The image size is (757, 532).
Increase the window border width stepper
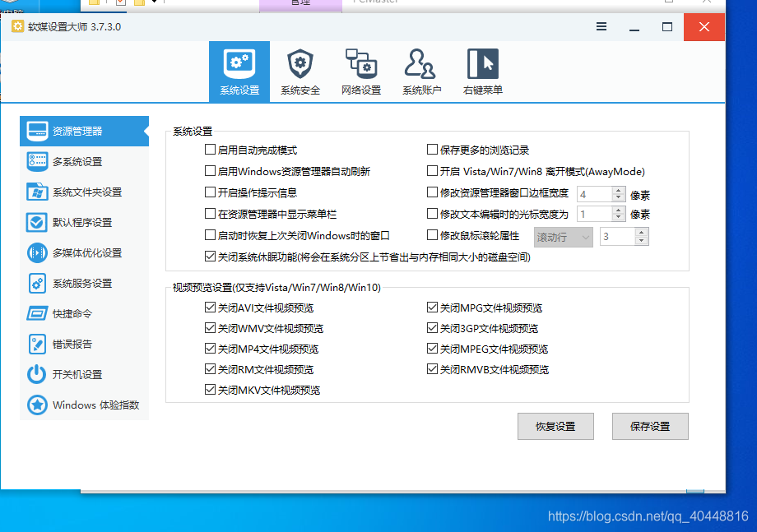[619, 190]
